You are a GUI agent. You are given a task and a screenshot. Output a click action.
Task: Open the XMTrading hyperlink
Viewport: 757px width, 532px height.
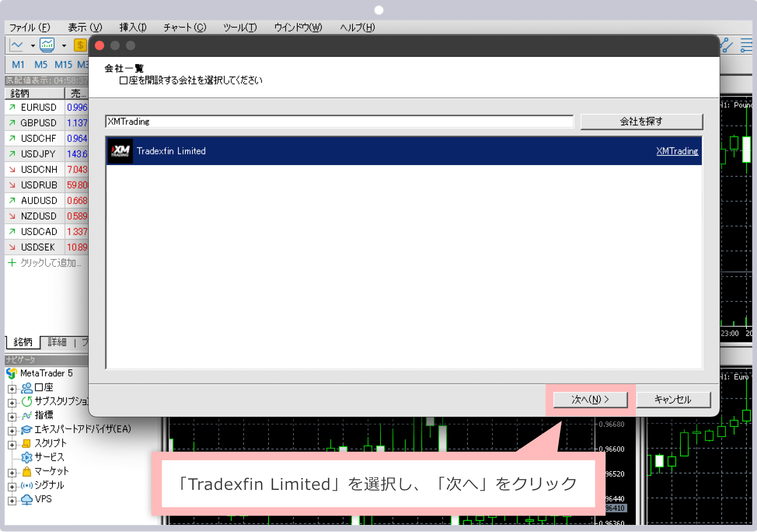pos(677,151)
